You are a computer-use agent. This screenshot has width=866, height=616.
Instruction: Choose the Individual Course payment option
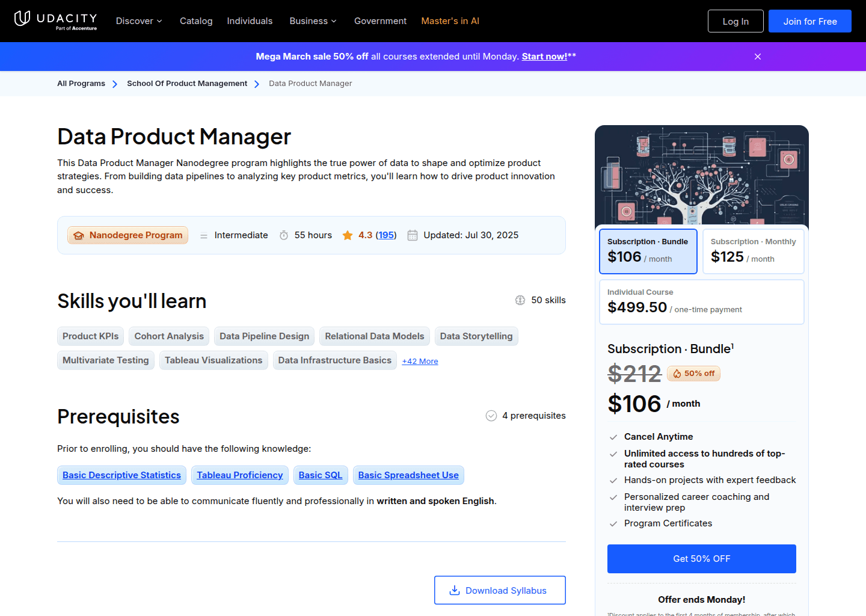click(701, 301)
